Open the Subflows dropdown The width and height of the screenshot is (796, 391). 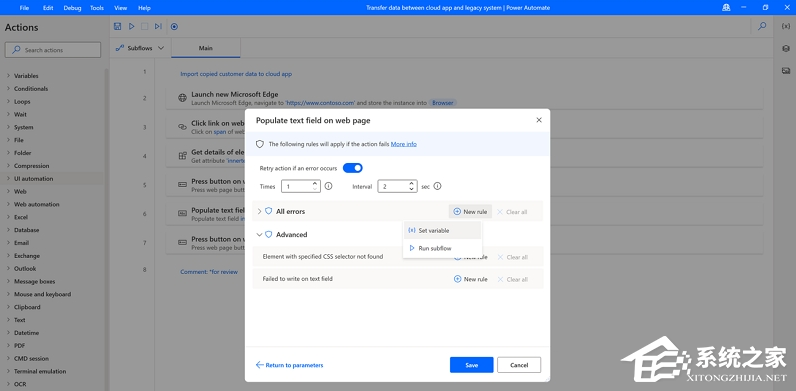tap(140, 48)
